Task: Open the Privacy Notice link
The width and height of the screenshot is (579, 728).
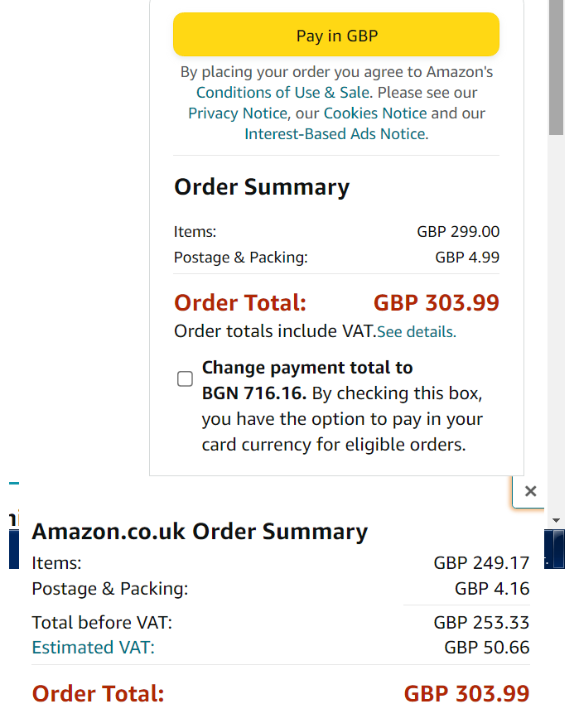Action: (238, 113)
